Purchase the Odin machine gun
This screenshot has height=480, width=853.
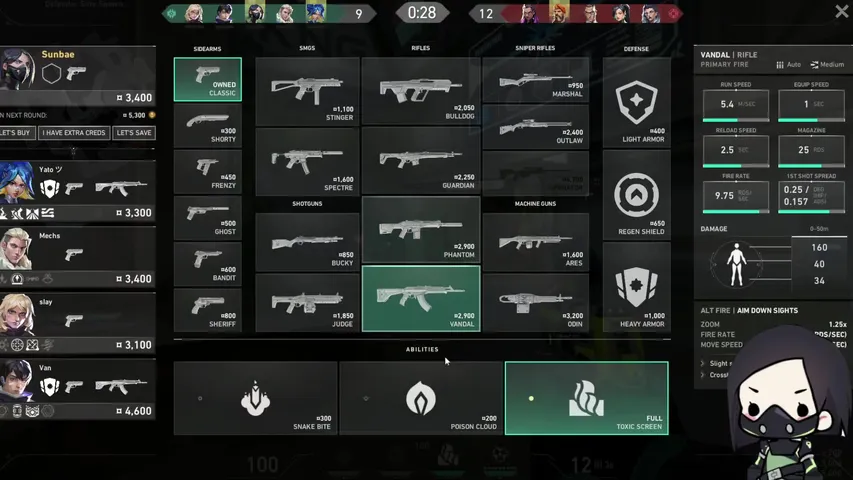[x=536, y=303]
